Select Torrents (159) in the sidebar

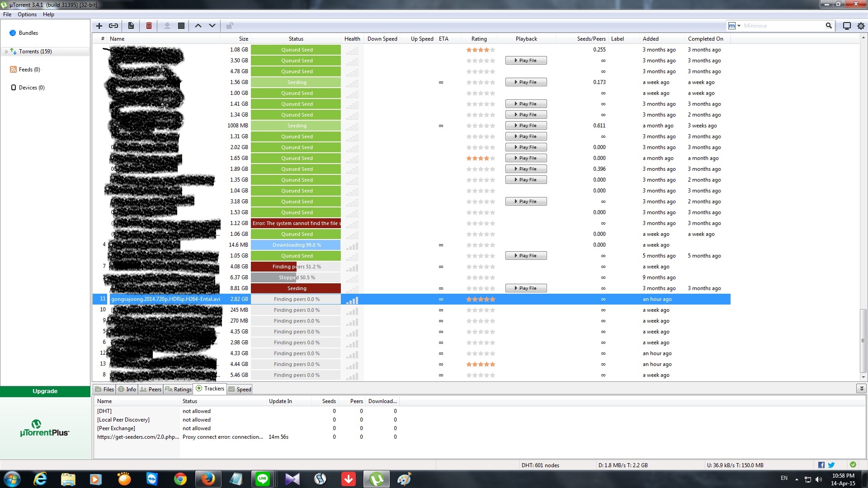[35, 52]
